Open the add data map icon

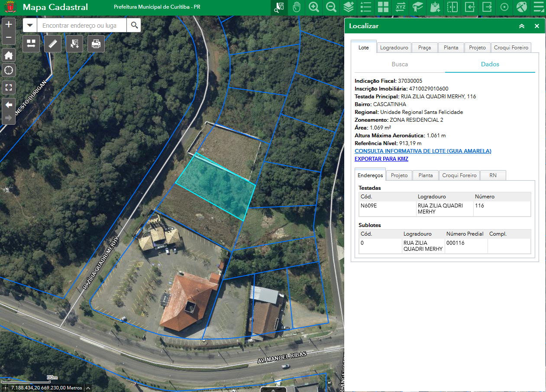[x=435, y=7]
